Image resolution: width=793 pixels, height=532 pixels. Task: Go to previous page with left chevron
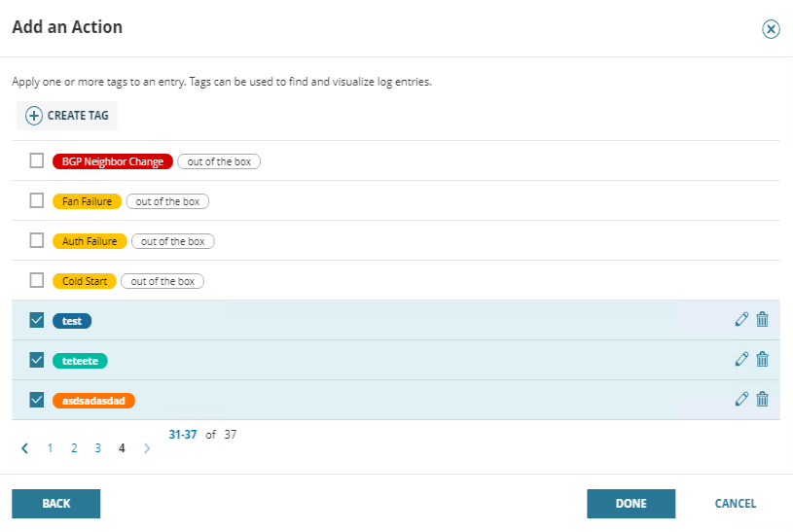click(x=24, y=448)
